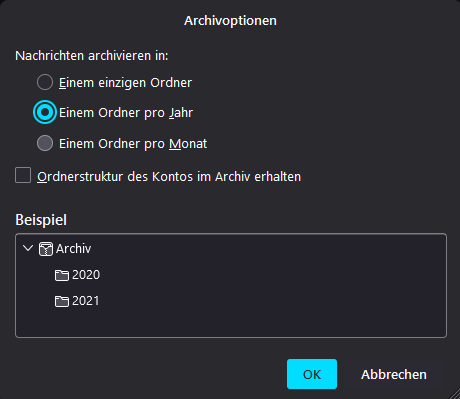
Task: Cancel using the Abbrechen button
Action: tap(394, 374)
